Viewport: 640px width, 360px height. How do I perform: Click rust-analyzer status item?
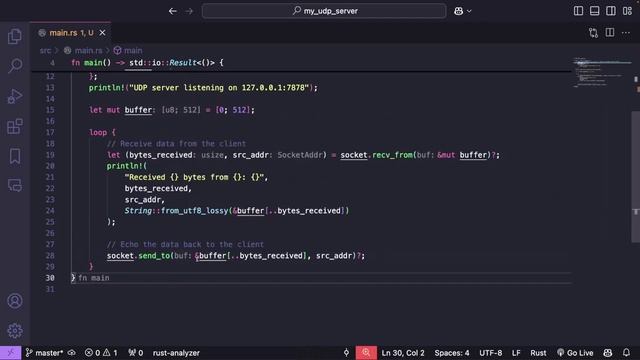[x=176, y=353]
